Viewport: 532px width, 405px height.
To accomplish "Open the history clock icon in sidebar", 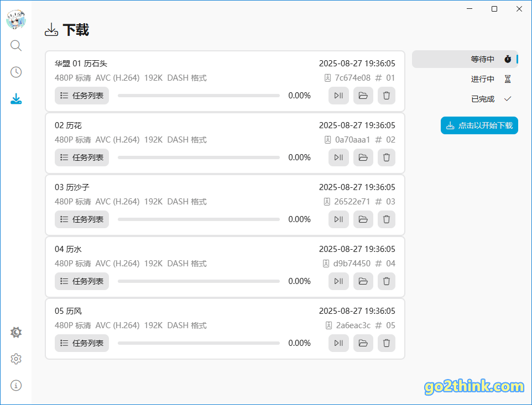I will pos(16,72).
